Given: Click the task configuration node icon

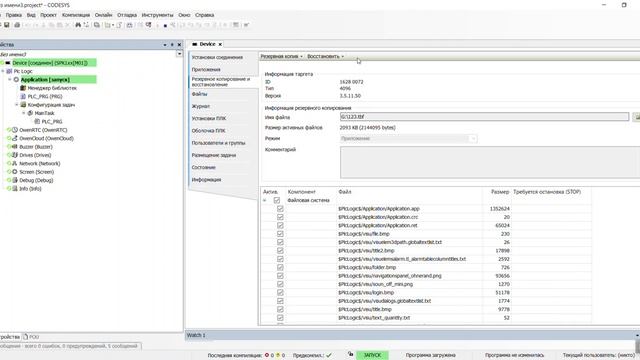Looking at the screenshot, I should 23,105.
